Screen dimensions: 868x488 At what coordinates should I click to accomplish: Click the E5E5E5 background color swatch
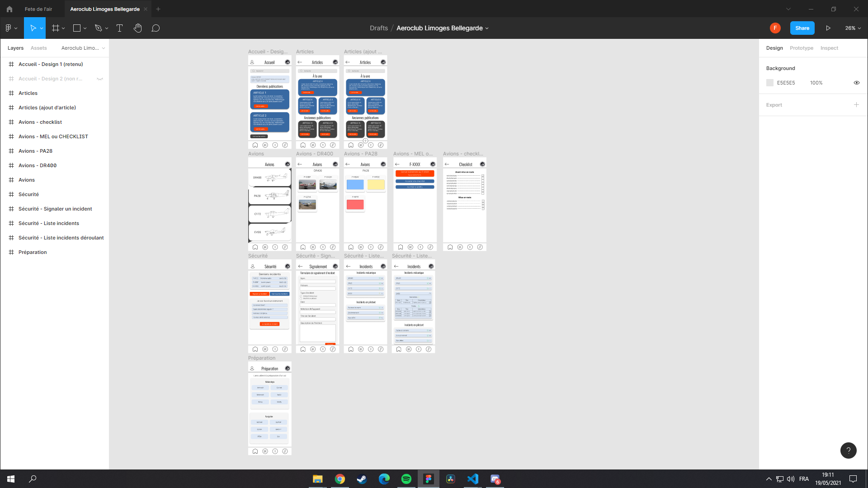point(770,83)
